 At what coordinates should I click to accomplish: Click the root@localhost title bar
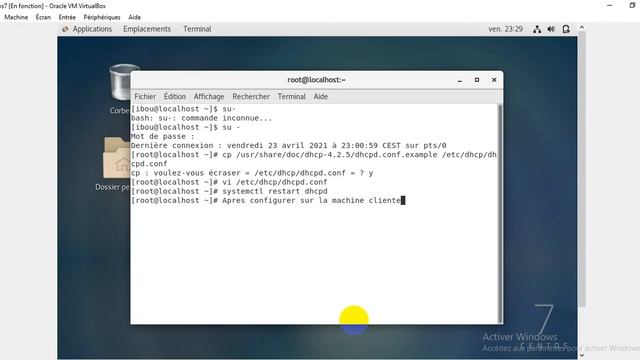click(316, 80)
